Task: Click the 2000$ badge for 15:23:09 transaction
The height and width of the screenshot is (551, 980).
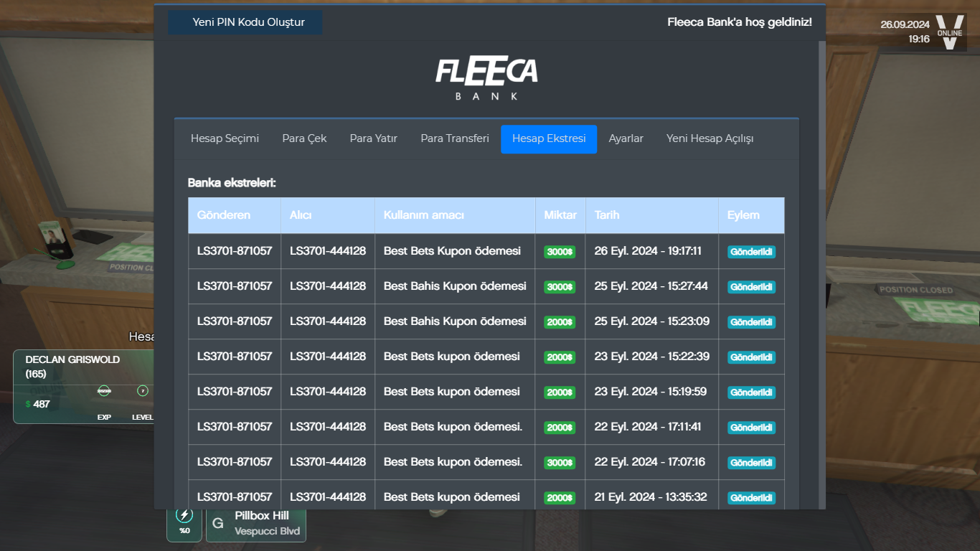Action: 560,322
